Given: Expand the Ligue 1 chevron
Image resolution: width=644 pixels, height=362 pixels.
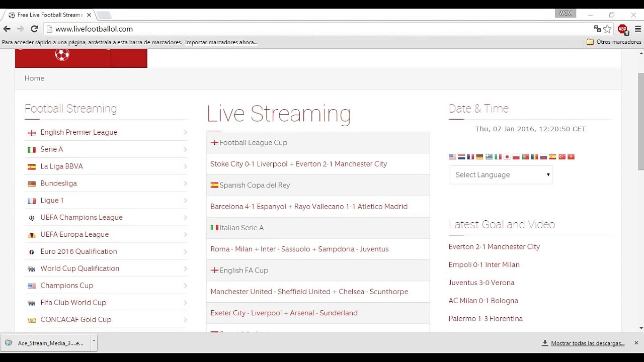Looking at the screenshot, I should click(x=185, y=201).
